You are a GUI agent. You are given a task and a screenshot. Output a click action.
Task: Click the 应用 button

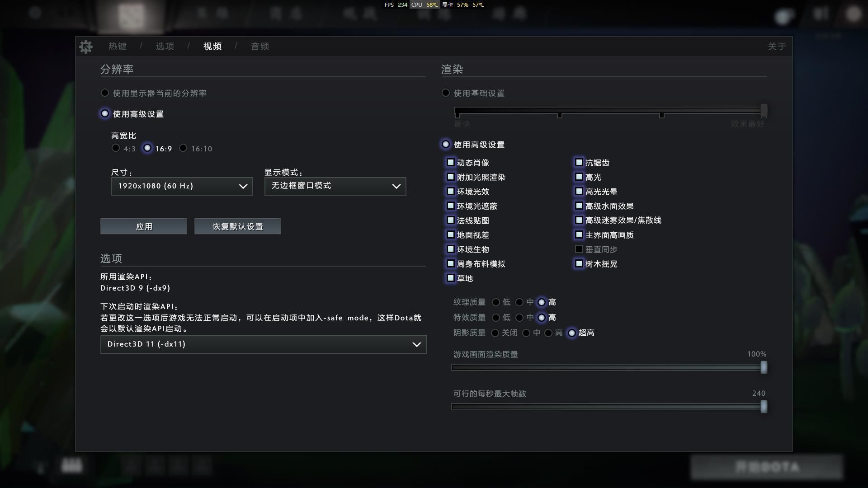[x=144, y=226]
